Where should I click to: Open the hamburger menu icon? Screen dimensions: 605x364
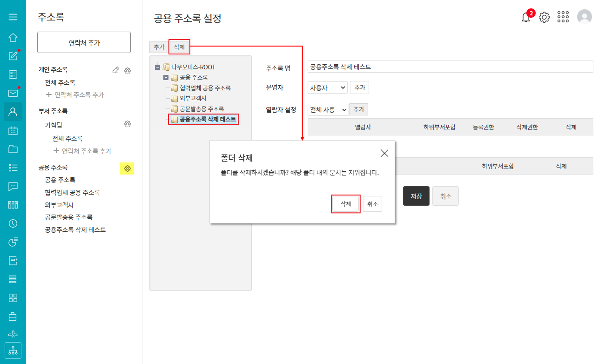coord(13,17)
